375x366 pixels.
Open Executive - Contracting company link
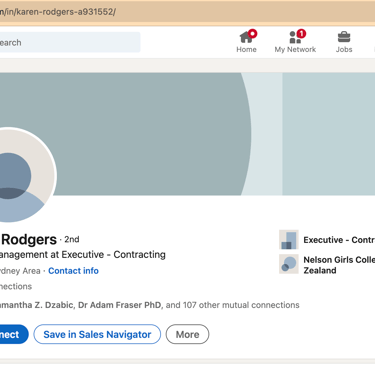coord(339,240)
